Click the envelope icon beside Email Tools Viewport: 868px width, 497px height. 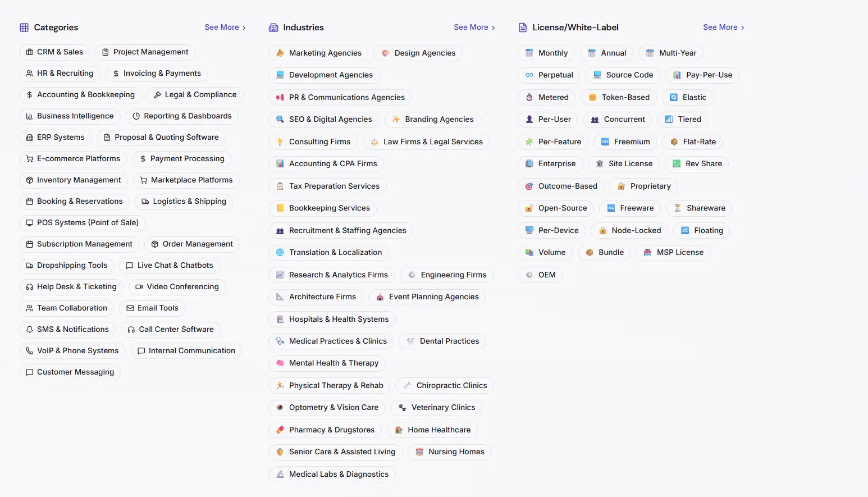pyautogui.click(x=130, y=308)
